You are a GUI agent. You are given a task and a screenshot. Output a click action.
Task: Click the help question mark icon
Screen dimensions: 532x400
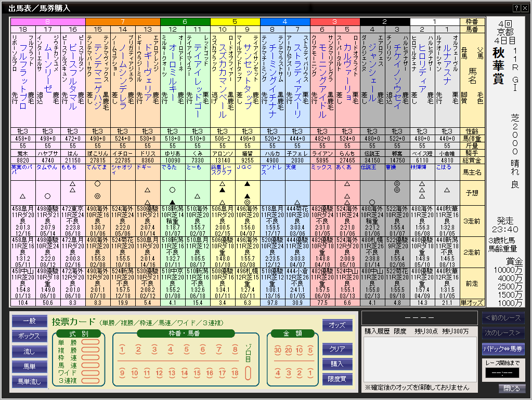[516, 8]
